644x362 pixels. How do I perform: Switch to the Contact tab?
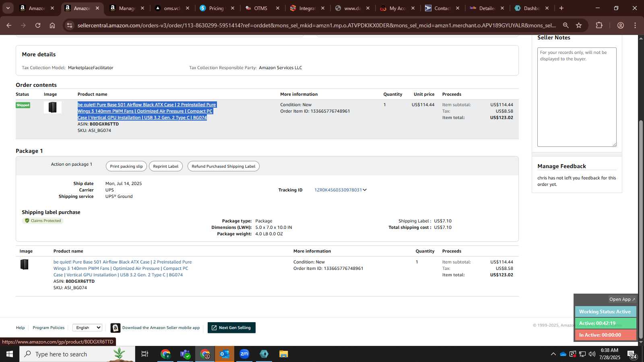[x=442, y=8]
